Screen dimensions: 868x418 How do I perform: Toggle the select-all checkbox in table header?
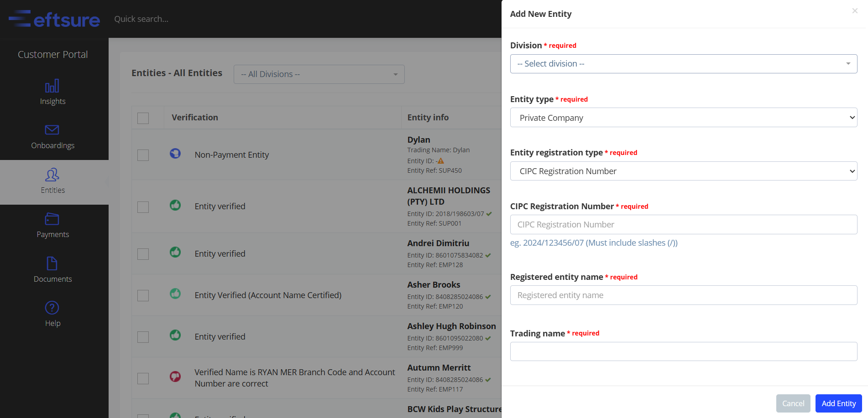(143, 118)
